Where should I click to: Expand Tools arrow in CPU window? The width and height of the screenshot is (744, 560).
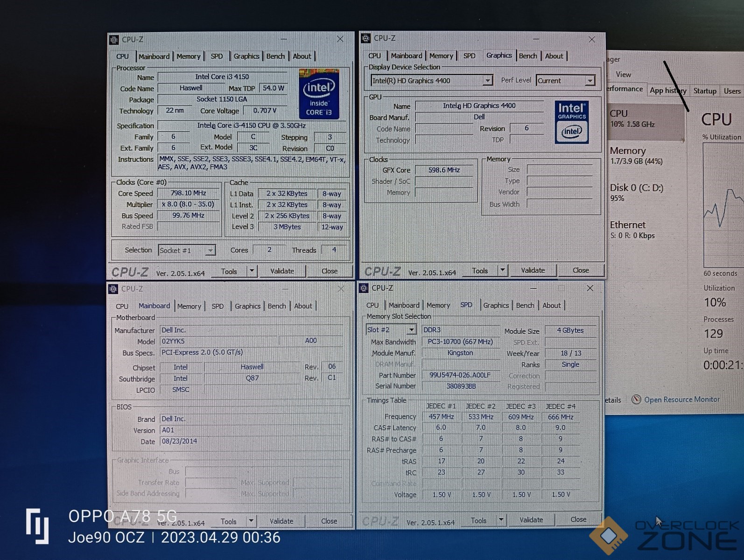(252, 271)
